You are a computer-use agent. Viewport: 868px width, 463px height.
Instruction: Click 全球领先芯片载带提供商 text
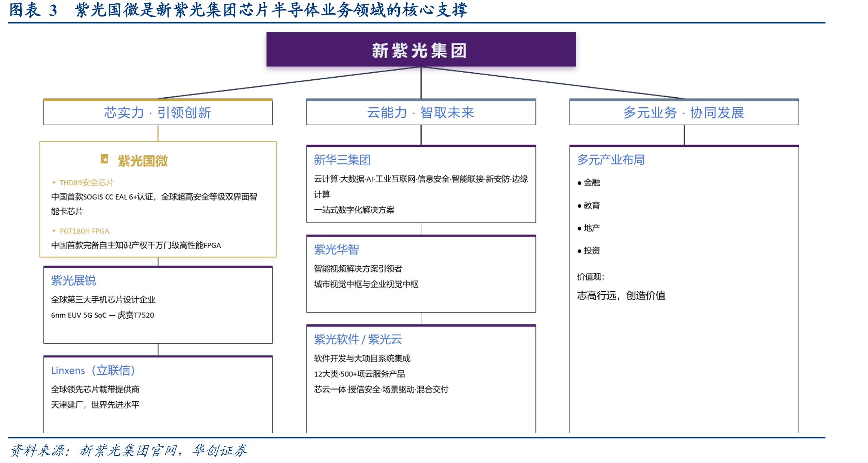click(95, 389)
